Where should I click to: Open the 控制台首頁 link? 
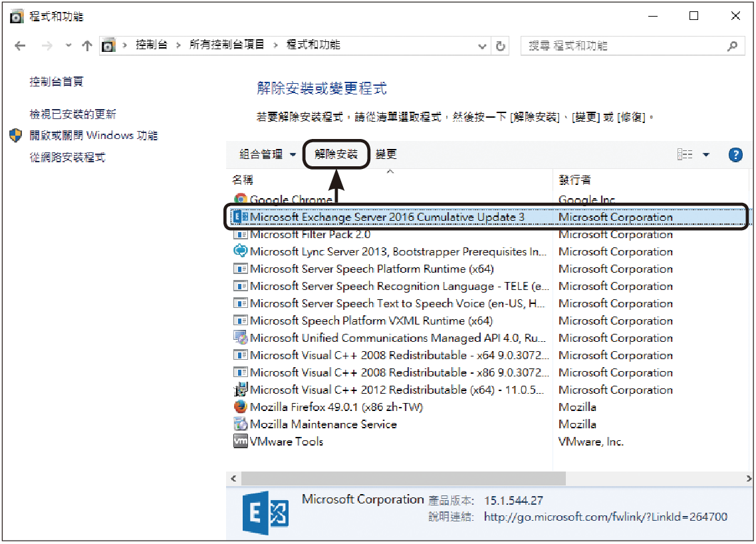[x=57, y=82]
